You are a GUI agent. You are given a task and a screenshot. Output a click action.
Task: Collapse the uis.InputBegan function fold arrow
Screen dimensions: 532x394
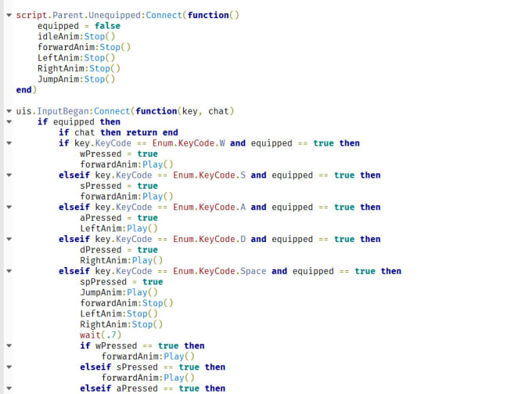pos(9,111)
